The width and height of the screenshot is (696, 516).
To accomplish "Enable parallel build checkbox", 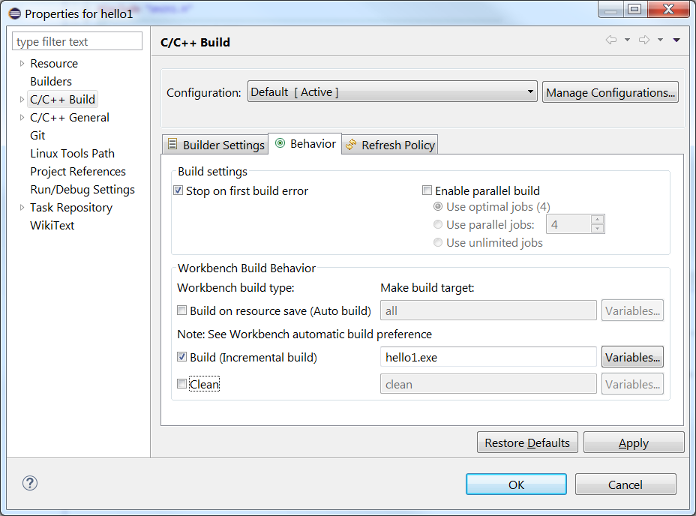I will 427,191.
